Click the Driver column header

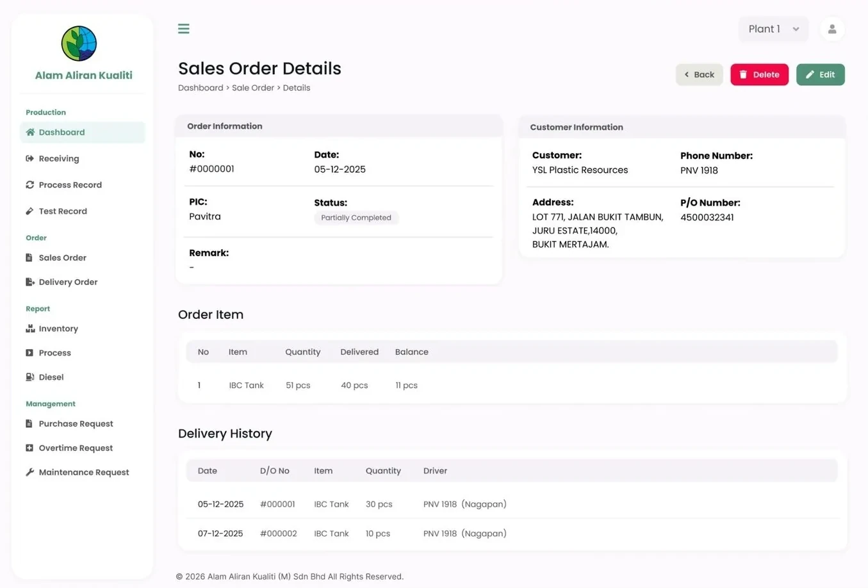click(x=435, y=471)
